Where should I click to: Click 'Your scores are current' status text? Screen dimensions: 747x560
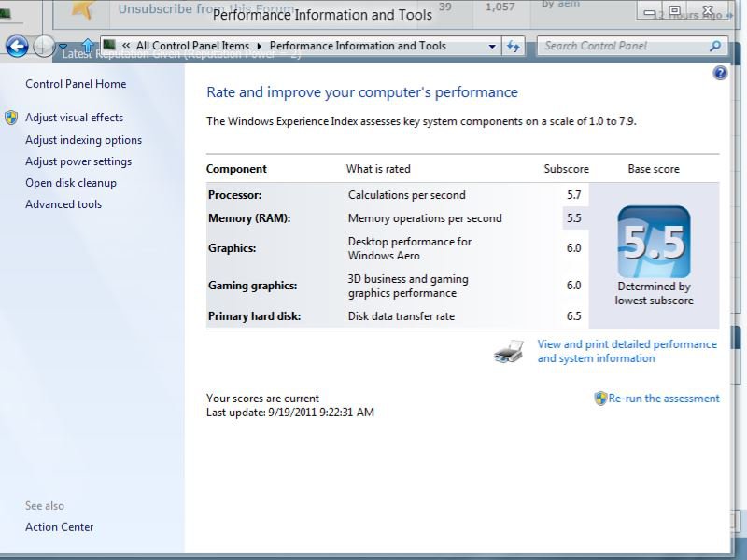[262, 399]
